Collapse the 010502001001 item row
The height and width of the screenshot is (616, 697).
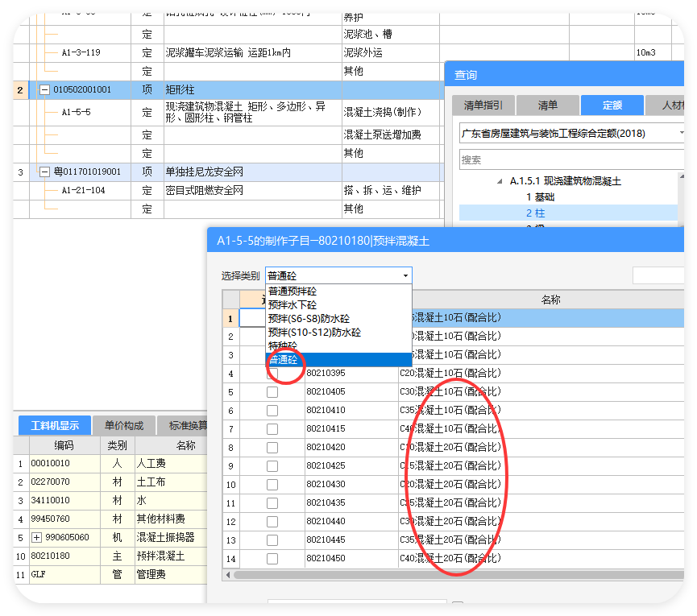[44, 89]
